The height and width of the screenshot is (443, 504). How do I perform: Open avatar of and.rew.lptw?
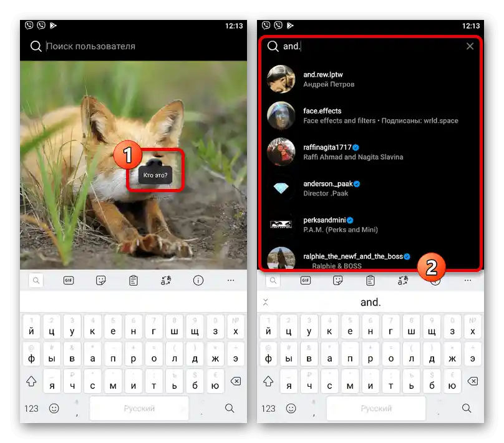coord(281,79)
